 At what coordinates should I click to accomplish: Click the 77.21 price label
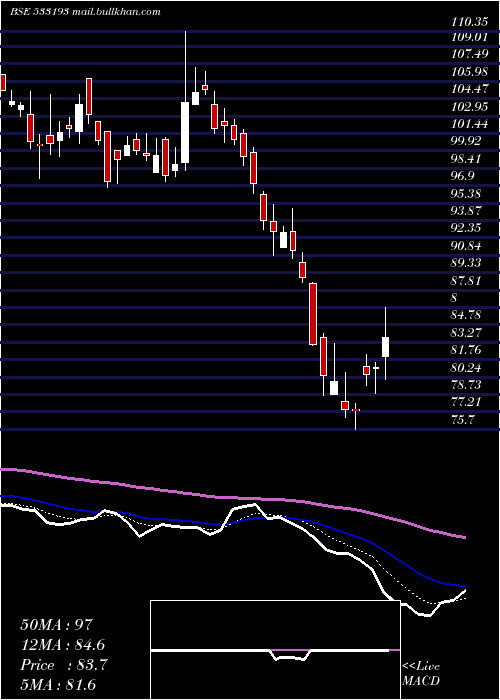point(468,404)
